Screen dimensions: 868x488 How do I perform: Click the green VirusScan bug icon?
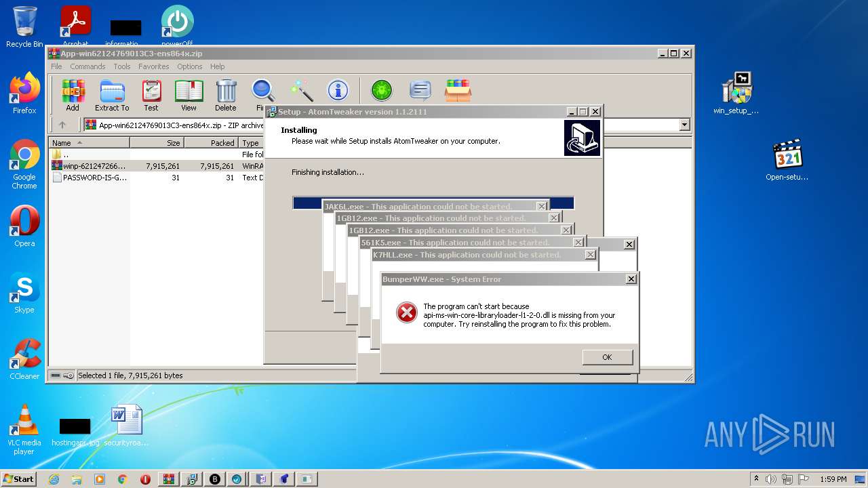381,90
